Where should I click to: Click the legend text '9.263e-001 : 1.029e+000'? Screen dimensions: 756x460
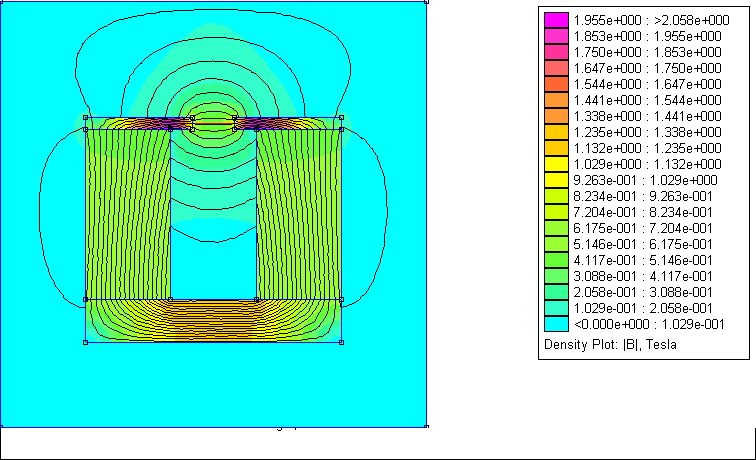coord(646,180)
